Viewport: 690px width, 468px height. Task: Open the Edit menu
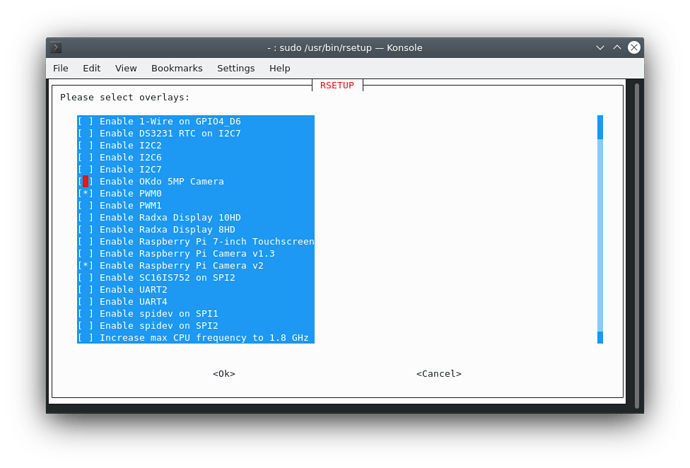pos(92,68)
